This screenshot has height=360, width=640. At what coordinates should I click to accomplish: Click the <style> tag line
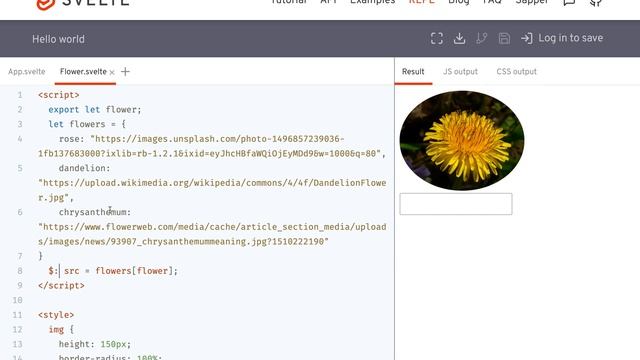56,315
